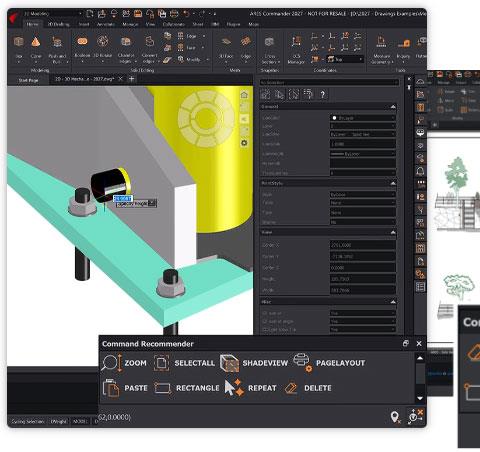Image resolution: width=480 pixels, height=452 pixels.
Task: Float the Command Recommender panel
Action: pyautogui.click(x=406, y=343)
